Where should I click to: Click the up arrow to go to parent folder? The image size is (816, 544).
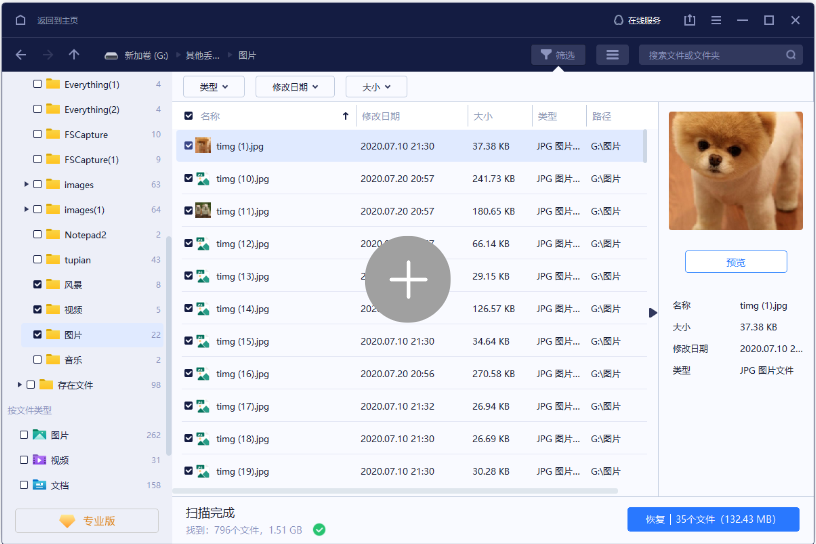point(74,55)
